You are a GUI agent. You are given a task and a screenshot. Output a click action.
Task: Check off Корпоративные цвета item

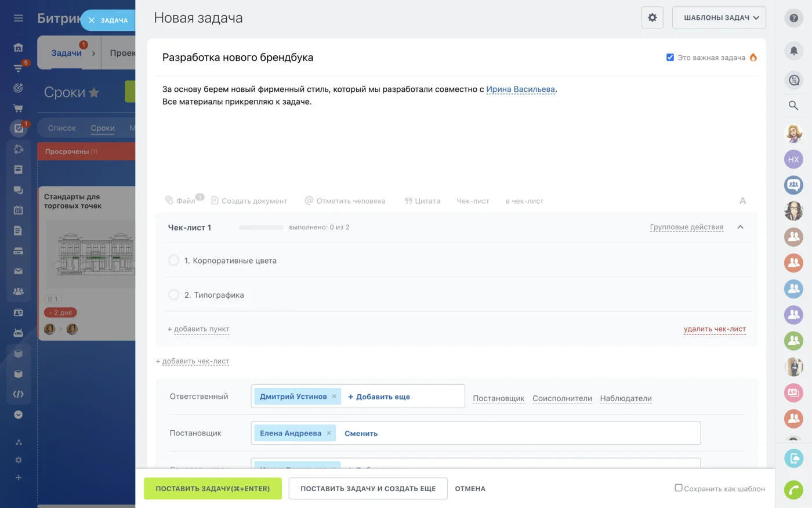point(173,261)
